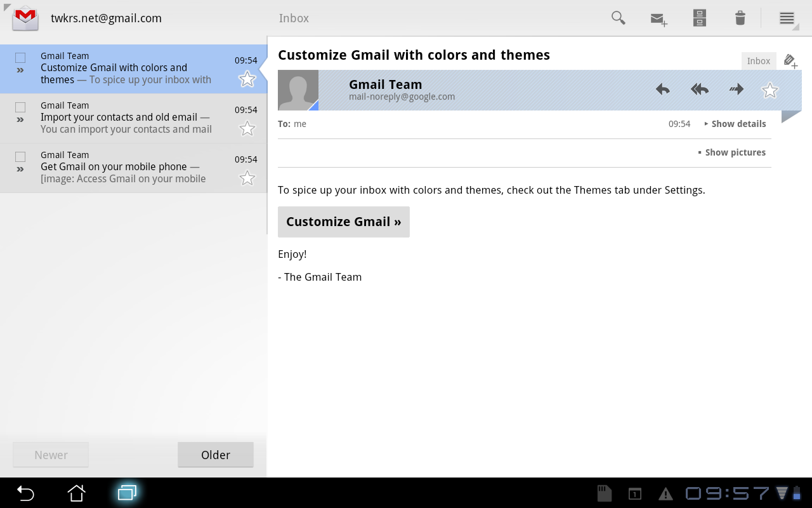Tap the Wi-Fi signal status icon
The height and width of the screenshot is (508, 812).
pos(782,493)
